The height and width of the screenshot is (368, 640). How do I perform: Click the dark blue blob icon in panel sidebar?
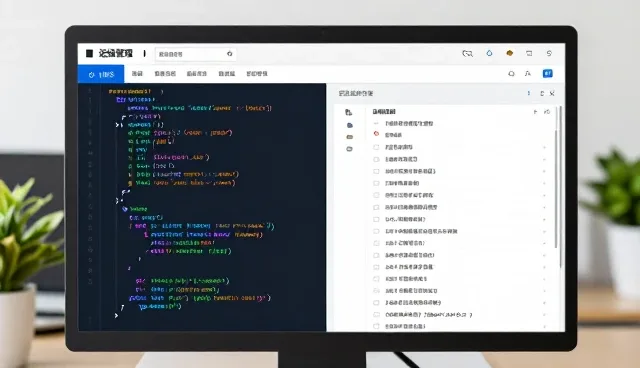click(x=349, y=125)
